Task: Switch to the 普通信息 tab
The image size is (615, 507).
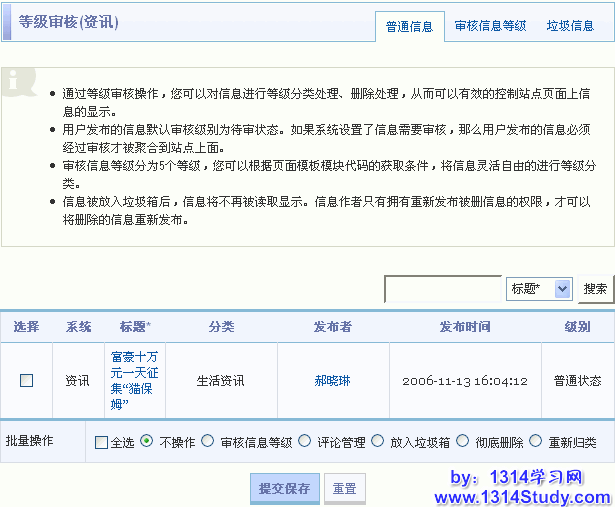Action: (x=409, y=27)
